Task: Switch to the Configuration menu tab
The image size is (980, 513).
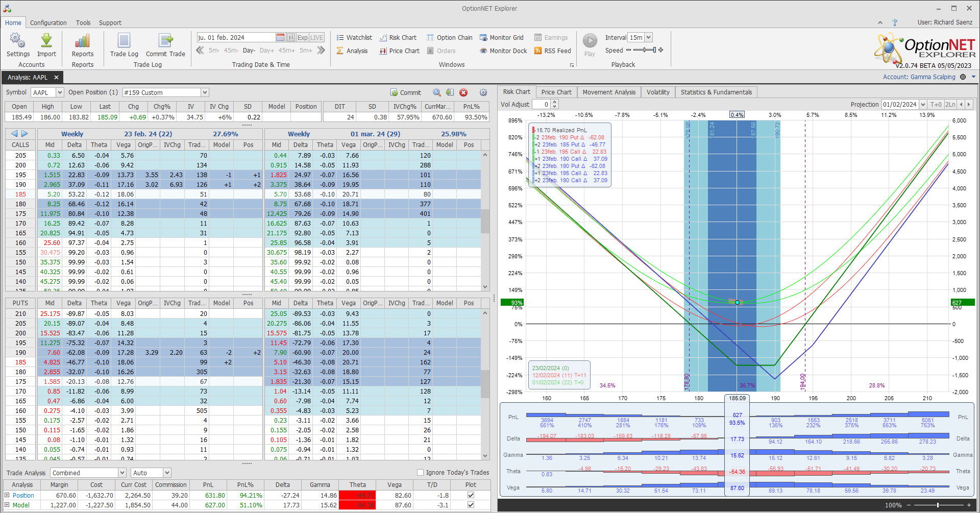Action: click(x=48, y=22)
